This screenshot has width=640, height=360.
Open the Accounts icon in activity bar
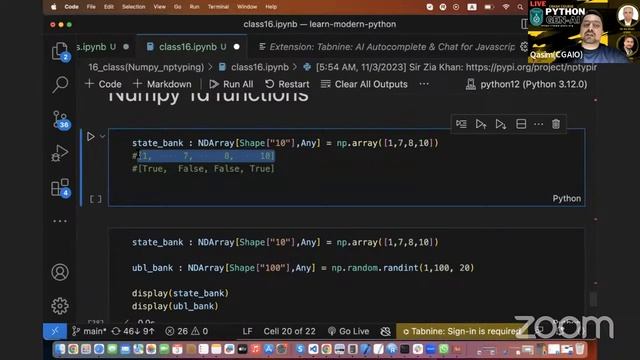coord(60,272)
